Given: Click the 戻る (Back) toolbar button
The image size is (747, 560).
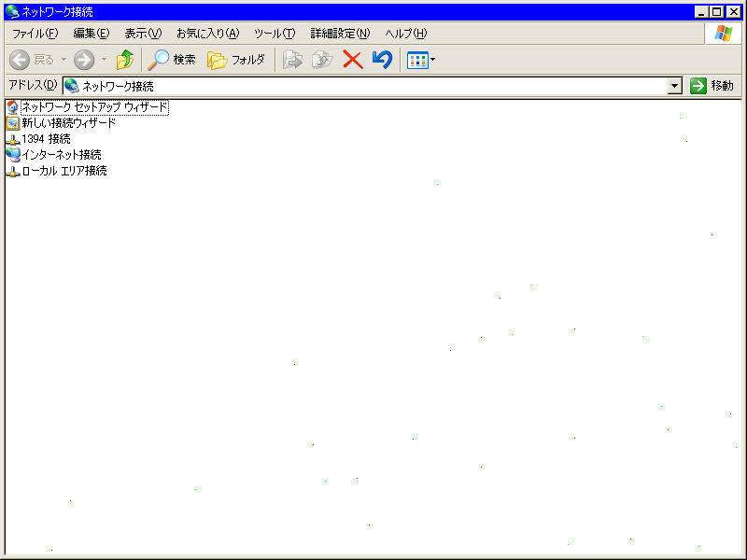Looking at the screenshot, I should pos(32,60).
